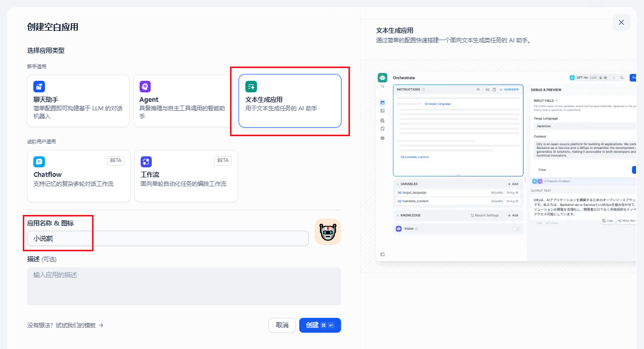The image size is (644, 349).
Task: Choose the 工作流 app type card
Action: tap(186, 176)
